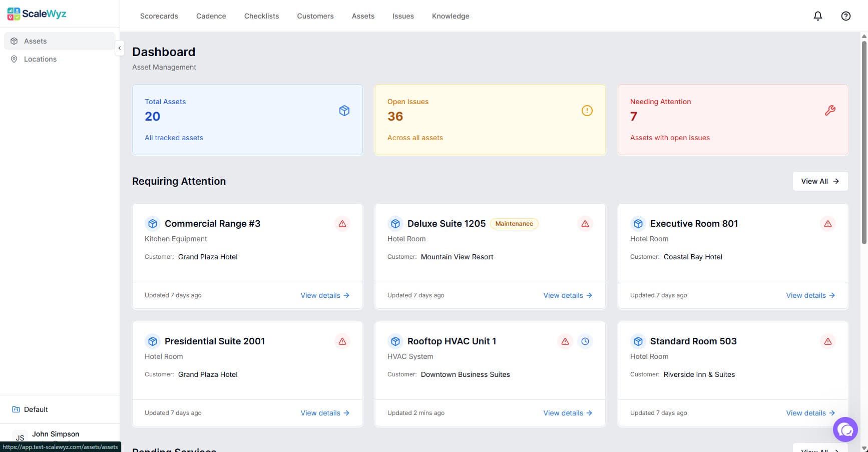Click the Maintenance status badge on Deluxe Suite 1205

click(514, 223)
